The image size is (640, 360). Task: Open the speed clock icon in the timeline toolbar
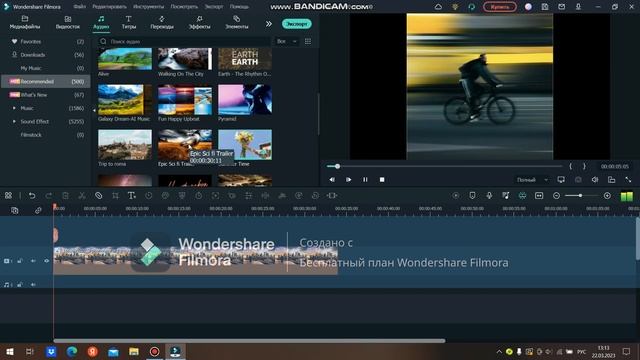click(x=149, y=196)
